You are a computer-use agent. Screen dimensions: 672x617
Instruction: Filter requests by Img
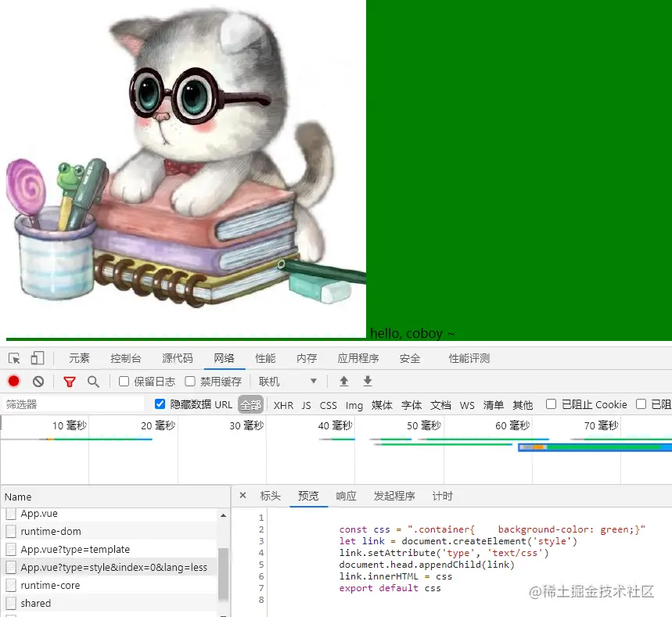click(x=354, y=405)
